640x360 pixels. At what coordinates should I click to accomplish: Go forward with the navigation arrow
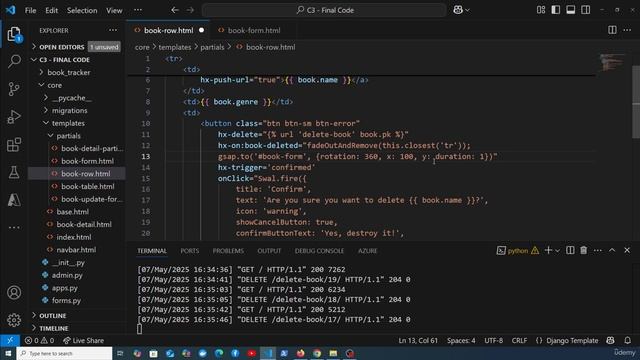coord(190,10)
